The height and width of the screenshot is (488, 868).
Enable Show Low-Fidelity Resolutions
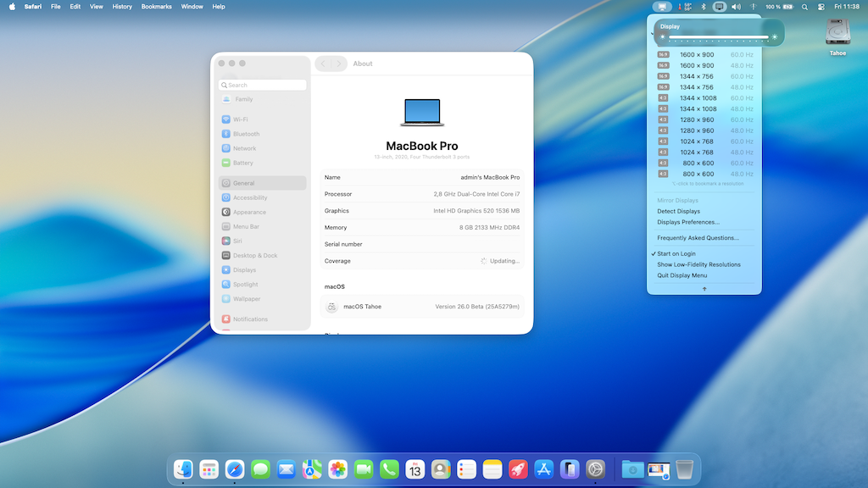[698, 264]
